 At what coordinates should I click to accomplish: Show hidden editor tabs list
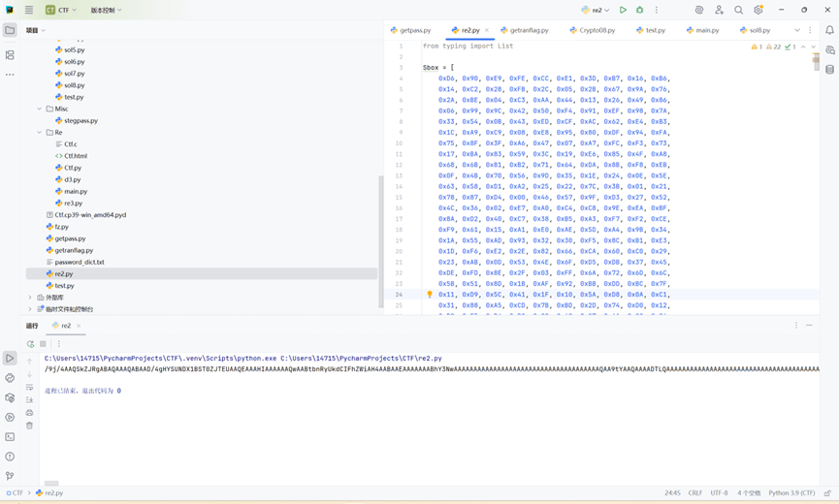coord(797,30)
